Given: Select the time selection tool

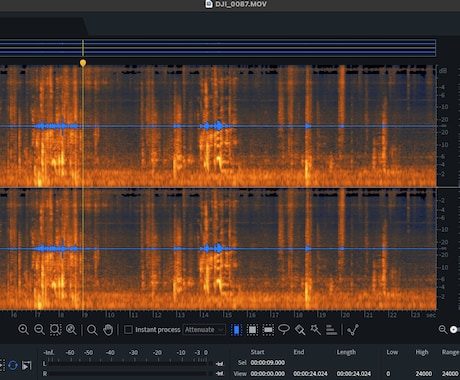Looking at the screenshot, I should 236,330.
